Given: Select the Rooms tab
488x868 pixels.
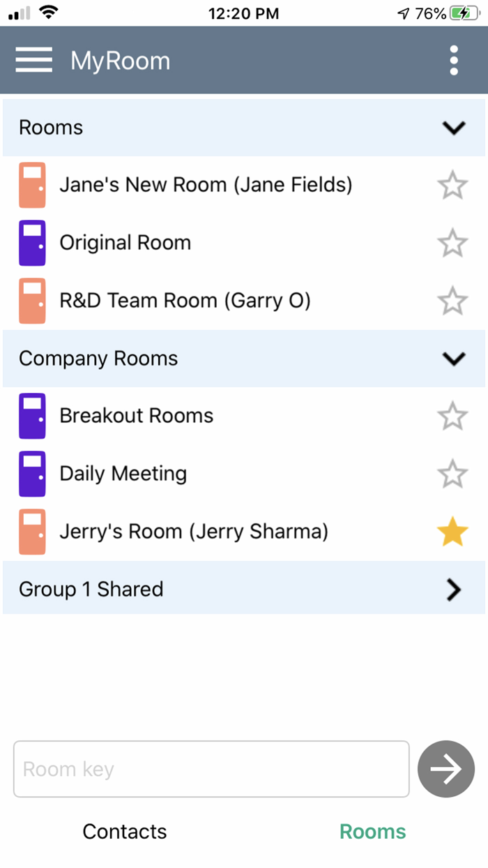Looking at the screenshot, I should [x=373, y=832].
